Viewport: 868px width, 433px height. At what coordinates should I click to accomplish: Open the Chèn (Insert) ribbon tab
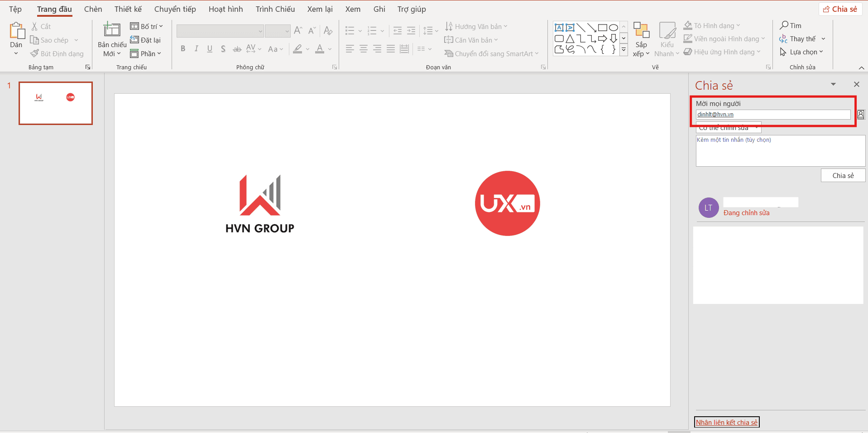pos(93,9)
